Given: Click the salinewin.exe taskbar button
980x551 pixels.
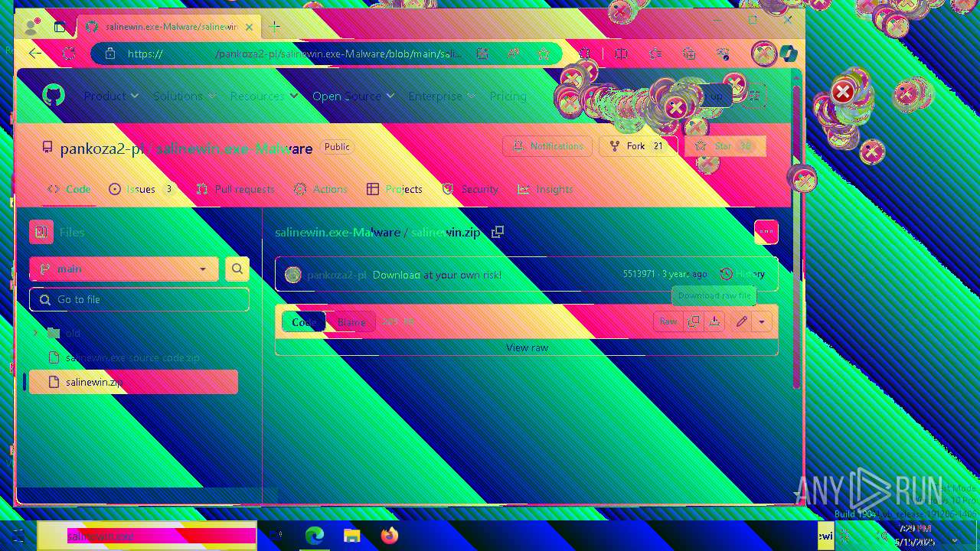Looking at the screenshot, I should tap(147, 536).
